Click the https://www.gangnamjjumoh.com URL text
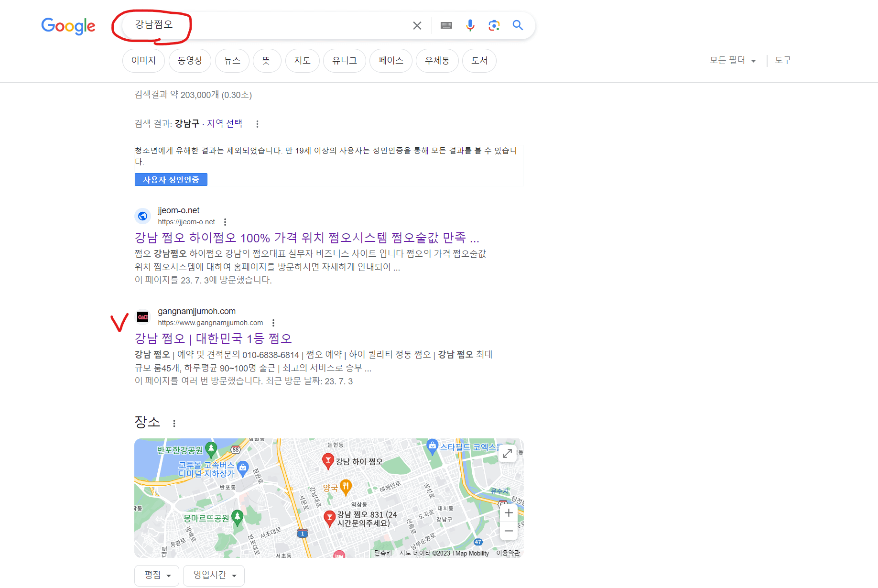The width and height of the screenshot is (878, 588). [210, 323]
